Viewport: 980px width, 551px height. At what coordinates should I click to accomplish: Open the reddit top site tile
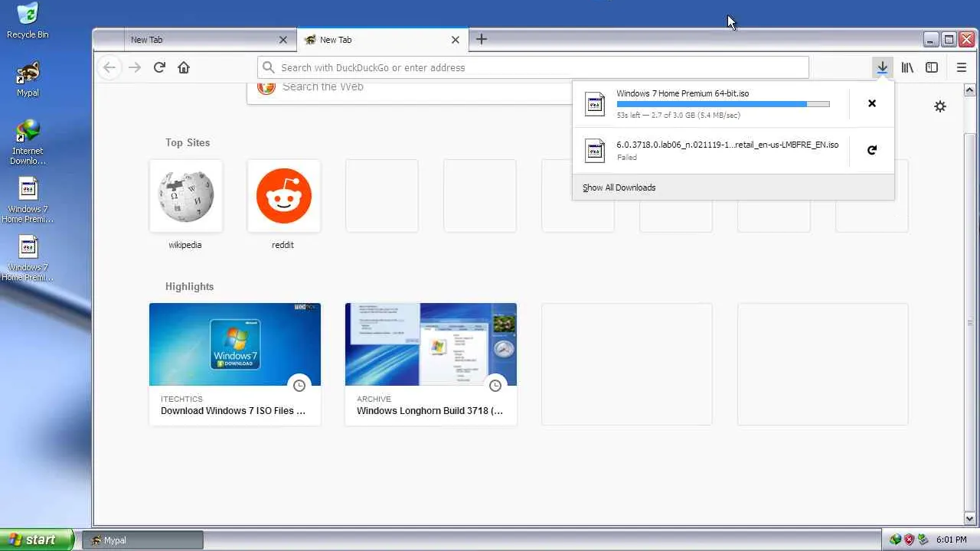pyautogui.click(x=283, y=196)
